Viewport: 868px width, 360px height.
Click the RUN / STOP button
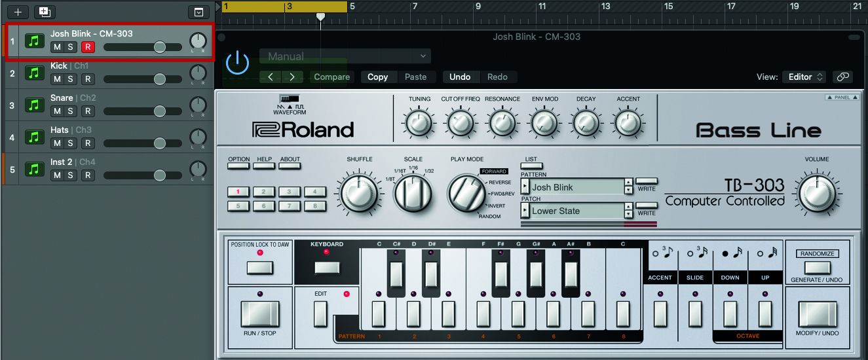coord(259,314)
